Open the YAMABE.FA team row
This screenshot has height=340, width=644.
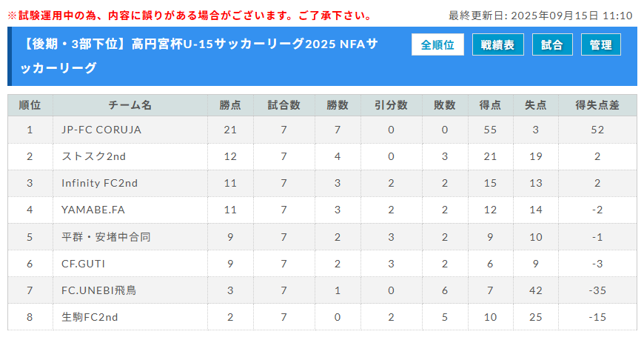93,210
